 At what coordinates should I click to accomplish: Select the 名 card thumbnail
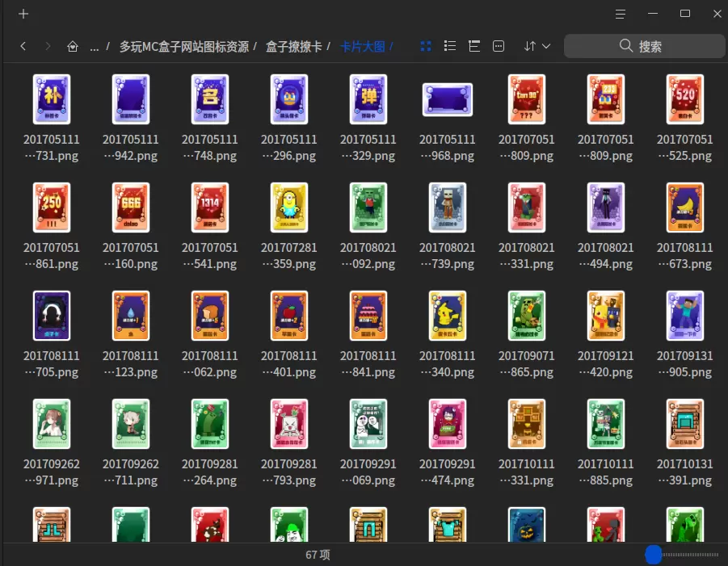click(x=210, y=99)
